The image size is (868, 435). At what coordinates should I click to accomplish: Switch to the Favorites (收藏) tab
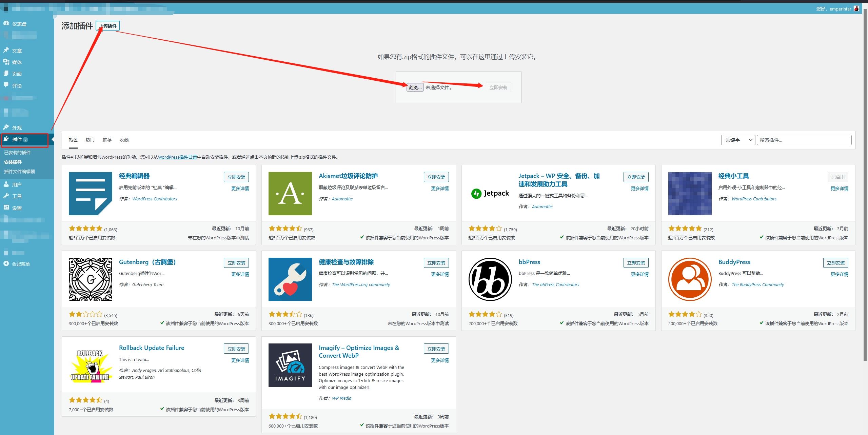(x=124, y=140)
